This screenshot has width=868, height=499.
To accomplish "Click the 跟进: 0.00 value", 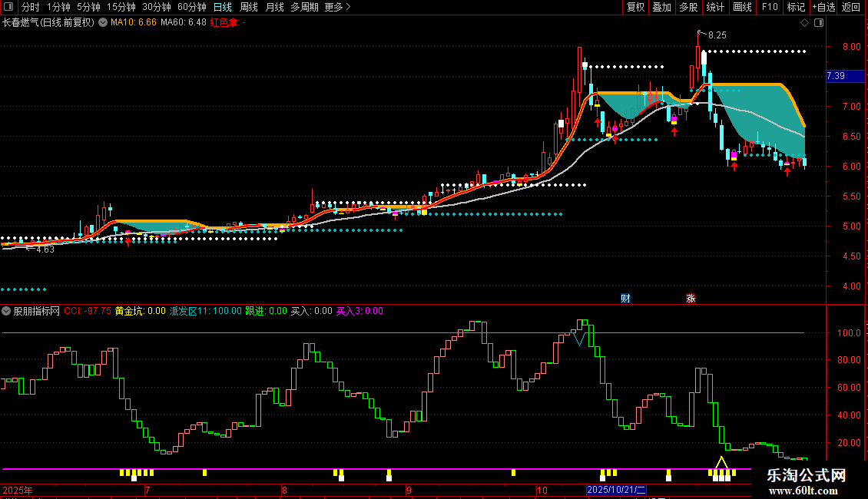I will click(x=267, y=311).
